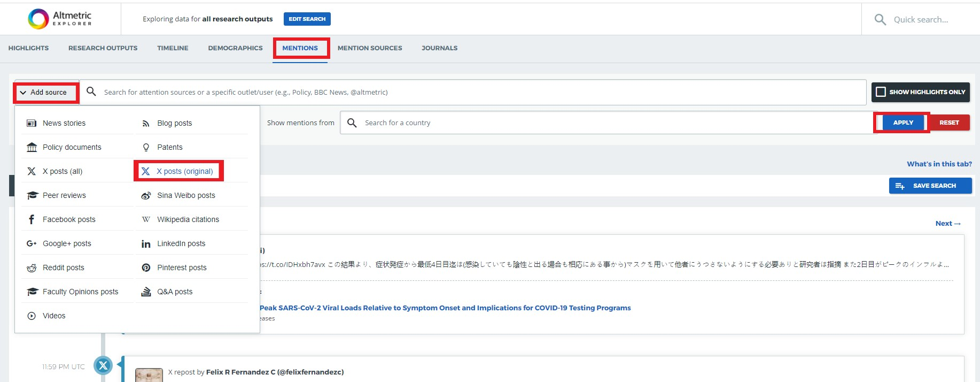Switch to the Timeline tab
The width and height of the screenshot is (980, 382).
[x=173, y=48]
